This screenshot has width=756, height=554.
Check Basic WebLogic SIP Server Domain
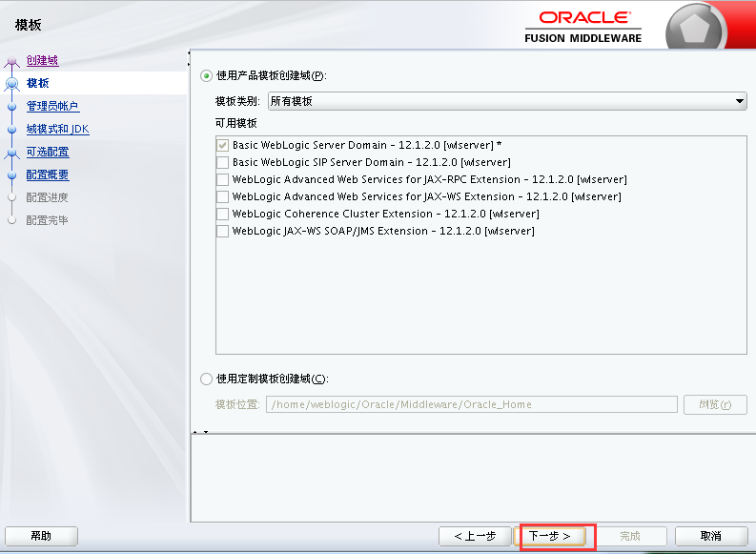(x=222, y=162)
